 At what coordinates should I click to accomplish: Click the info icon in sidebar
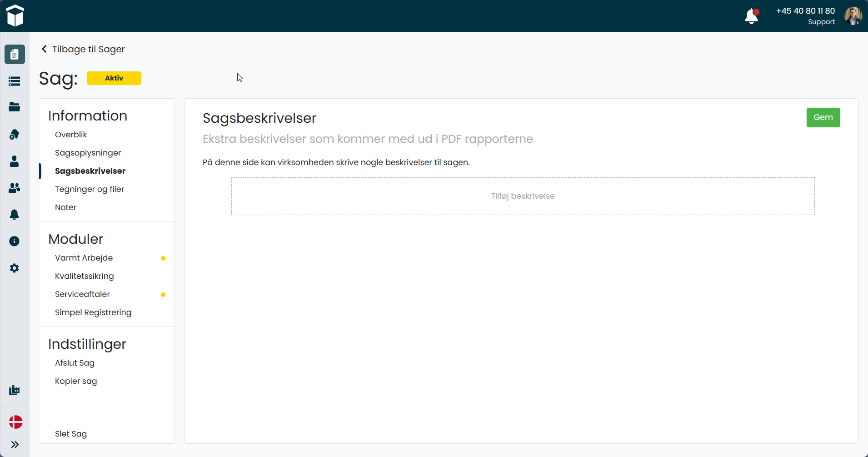(x=15, y=241)
